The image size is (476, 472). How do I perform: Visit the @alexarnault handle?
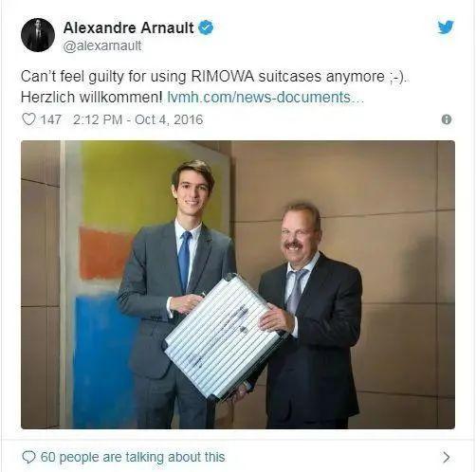click(x=102, y=46)
